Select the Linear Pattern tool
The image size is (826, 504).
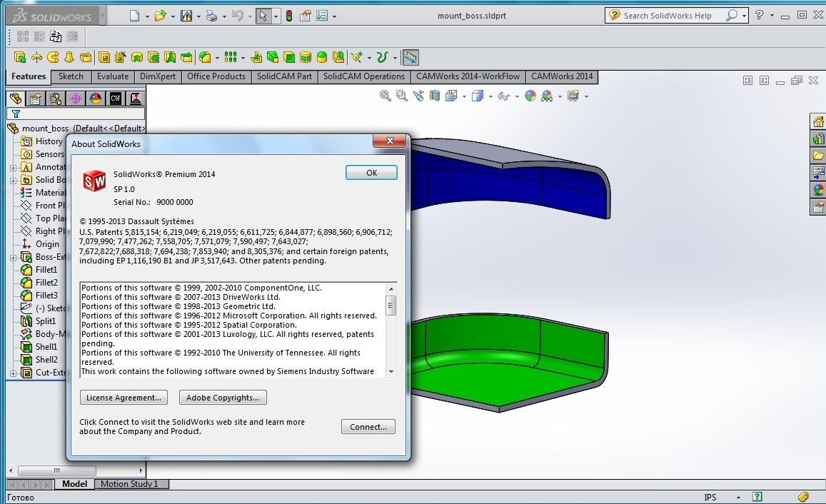(x=231, y=57)
